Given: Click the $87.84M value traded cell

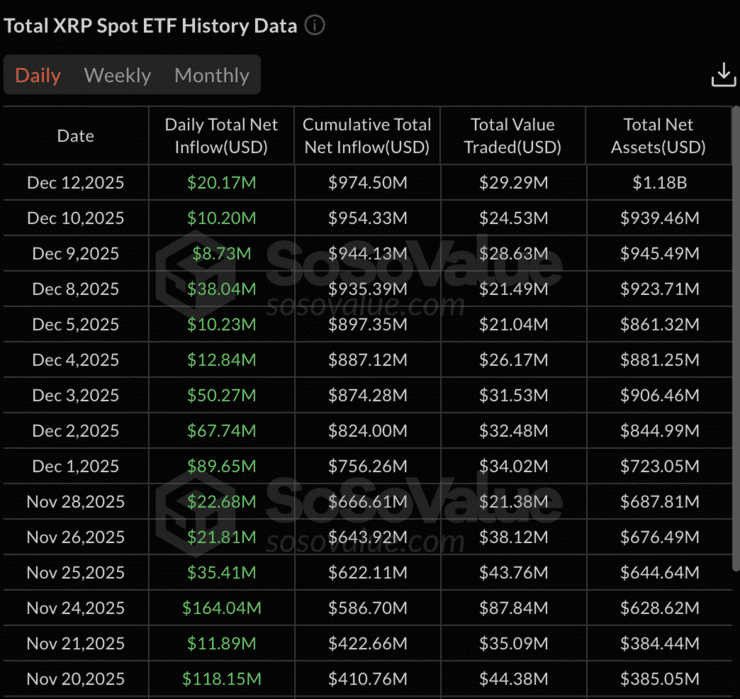Looking at the screenshot, I should 513,608.
